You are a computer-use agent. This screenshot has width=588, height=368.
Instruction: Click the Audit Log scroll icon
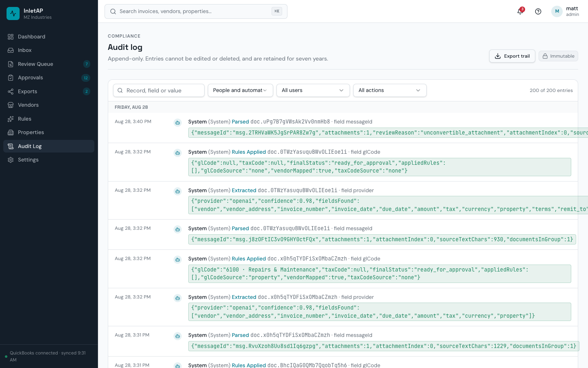point(11,146)
